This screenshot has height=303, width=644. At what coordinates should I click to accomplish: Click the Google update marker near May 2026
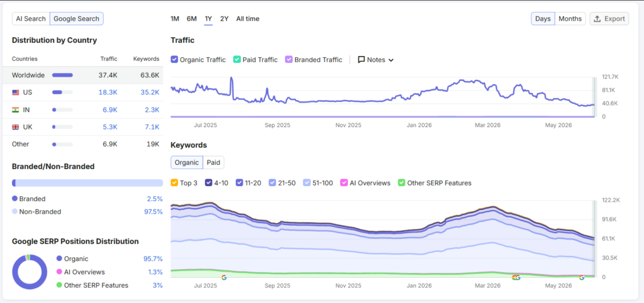click(582, 278)
